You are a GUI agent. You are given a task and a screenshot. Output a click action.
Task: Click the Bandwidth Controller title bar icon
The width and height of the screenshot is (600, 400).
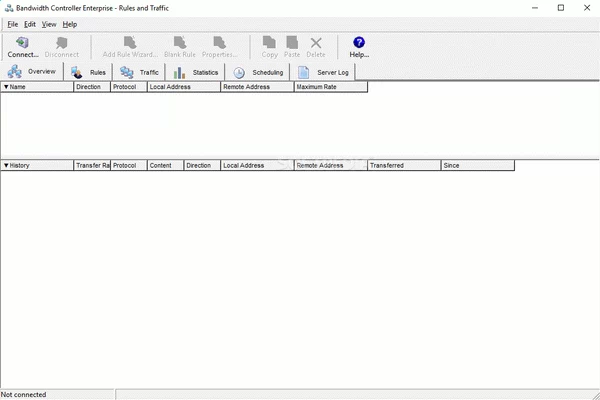click(9, 8)
